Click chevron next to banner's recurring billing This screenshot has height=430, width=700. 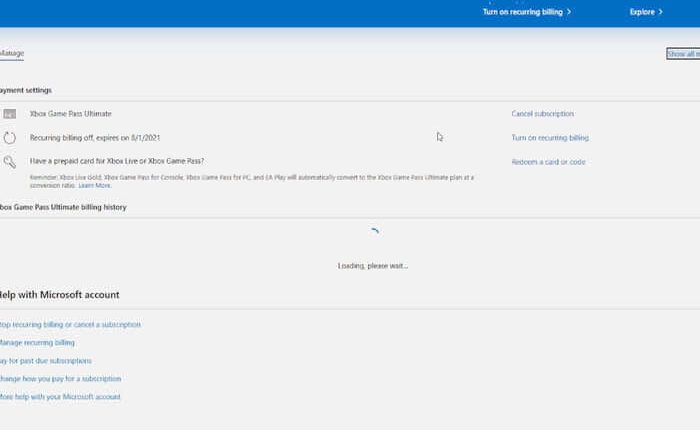click(569, 12)
